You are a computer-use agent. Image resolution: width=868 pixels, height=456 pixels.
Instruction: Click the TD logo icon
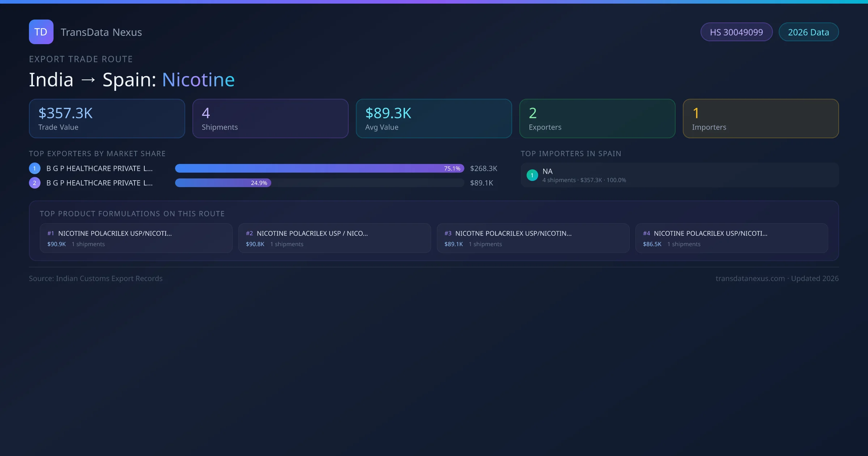coord(41,32)
